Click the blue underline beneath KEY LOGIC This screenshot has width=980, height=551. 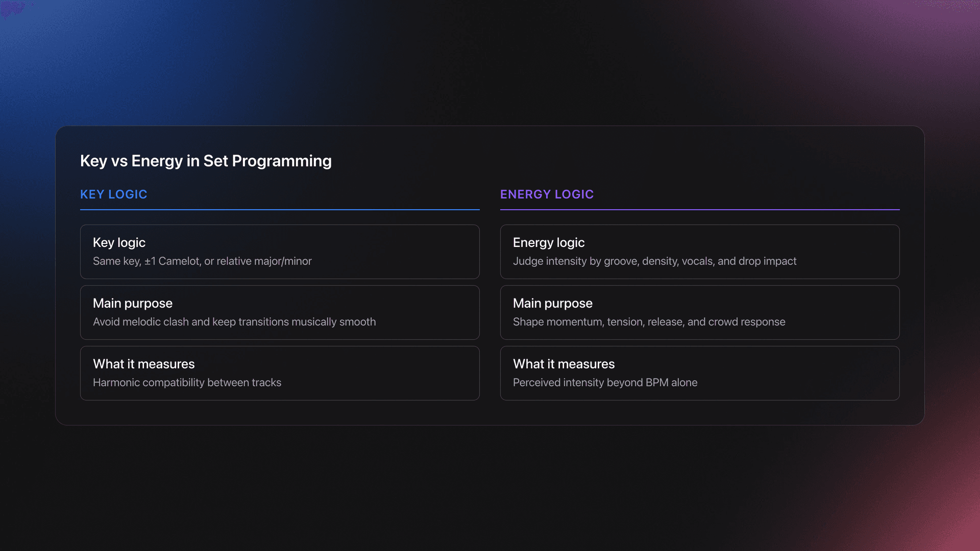280,209
